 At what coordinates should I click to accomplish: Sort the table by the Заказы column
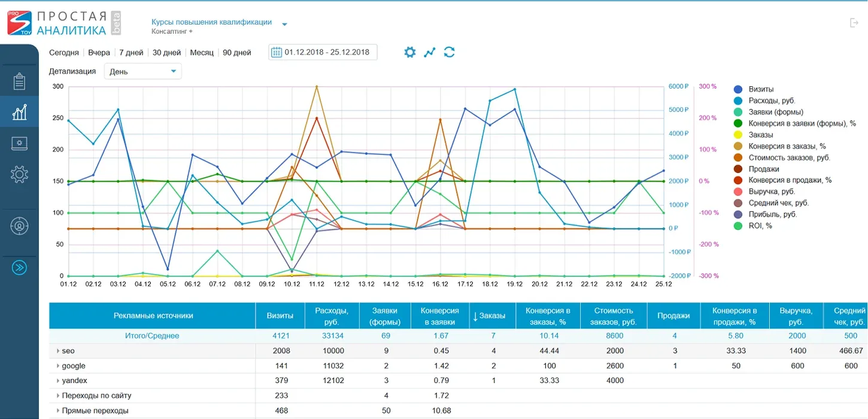click(488, 315)
